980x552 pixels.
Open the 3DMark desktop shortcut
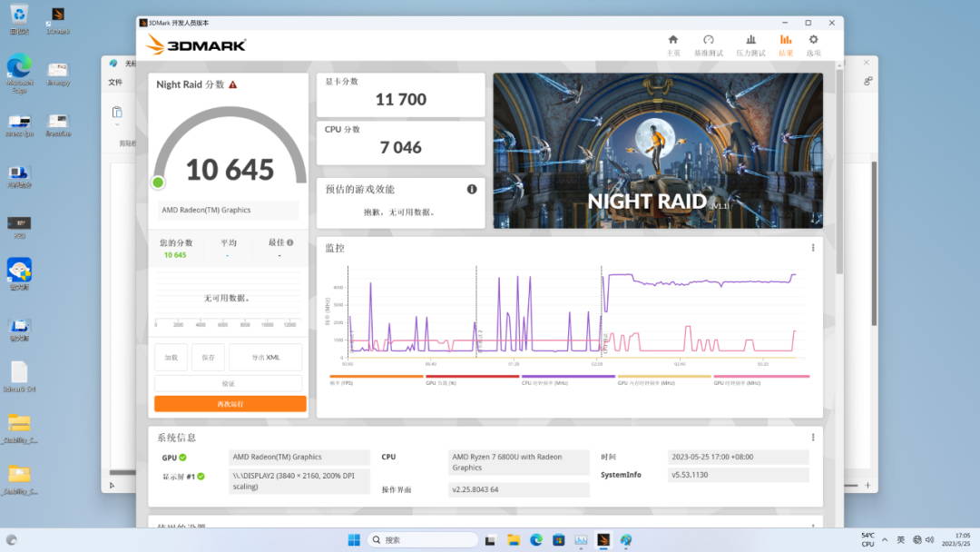[58, 20]
